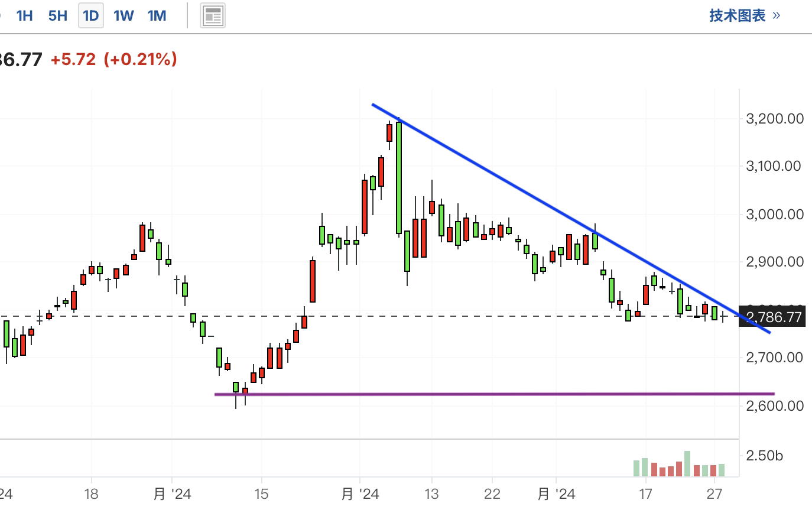Click the tall green candle at the 3,200 peak
This screenshot has width=812, height=513.
pyautogui.click(x=399, y=177)
